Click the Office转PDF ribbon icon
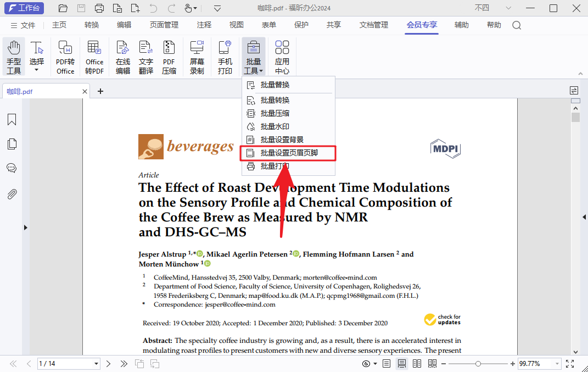588x372 pixels. 94,57
